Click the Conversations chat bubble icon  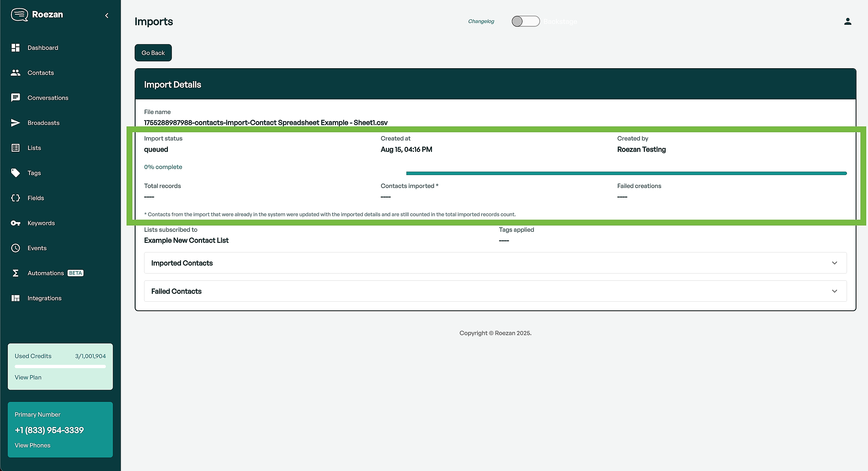[16, 98]
